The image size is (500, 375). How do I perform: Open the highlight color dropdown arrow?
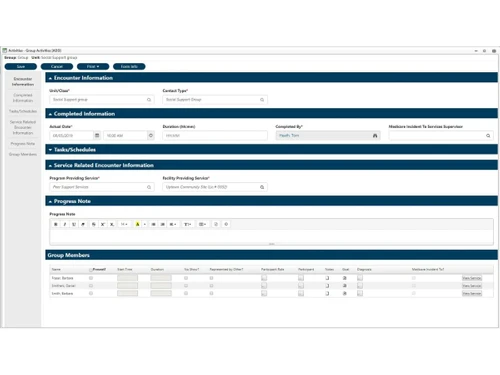(x=145, y=224)
